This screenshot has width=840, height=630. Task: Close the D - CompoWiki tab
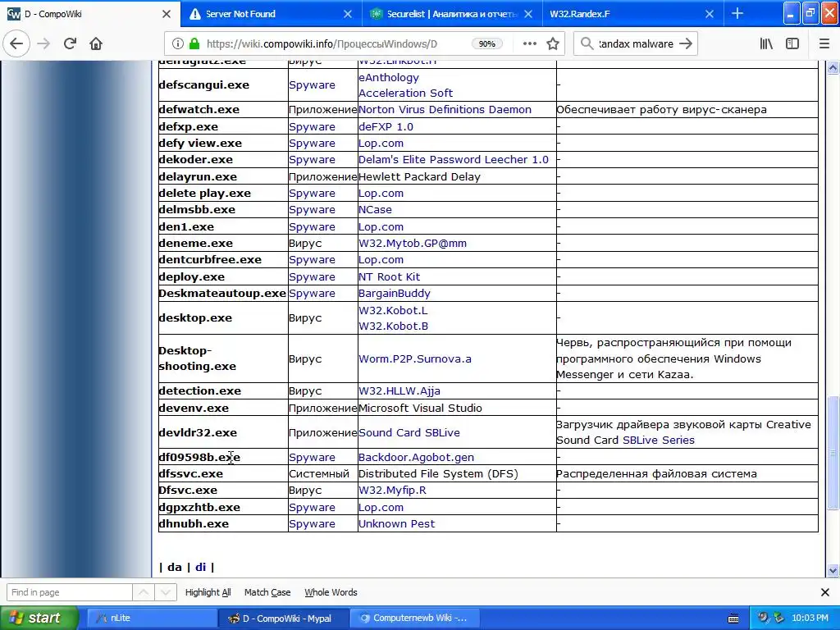[x=166, y=14]
